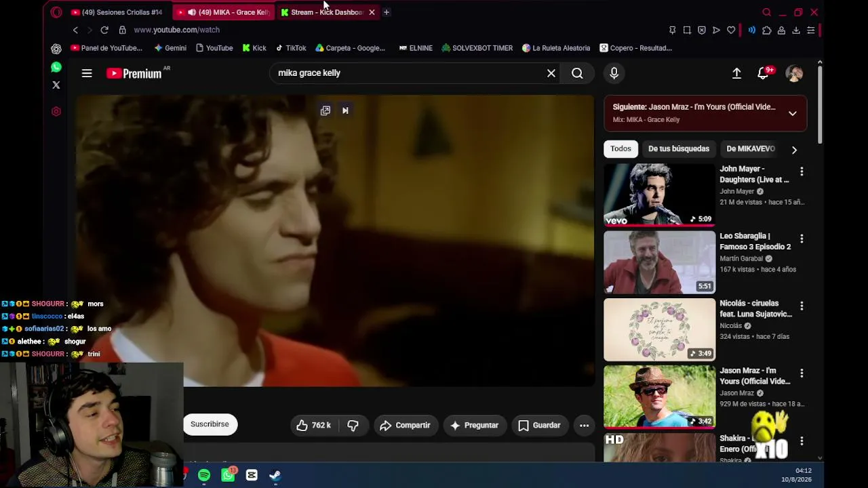The image size is (868, 488).
Task: Submit search with the magnifier button
Action: [577, 73]
